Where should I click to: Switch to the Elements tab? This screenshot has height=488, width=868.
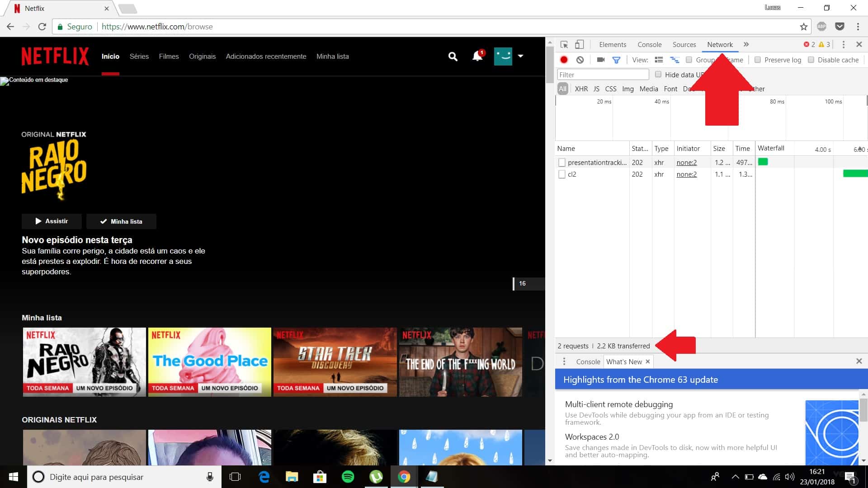click(613, 44)
